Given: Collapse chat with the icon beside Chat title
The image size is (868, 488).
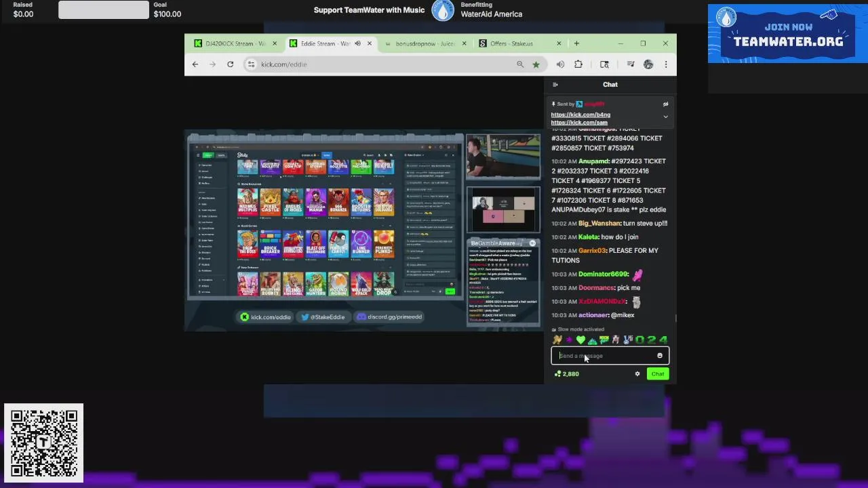Looking at the screenshot, I should click(x=555, y=85).
